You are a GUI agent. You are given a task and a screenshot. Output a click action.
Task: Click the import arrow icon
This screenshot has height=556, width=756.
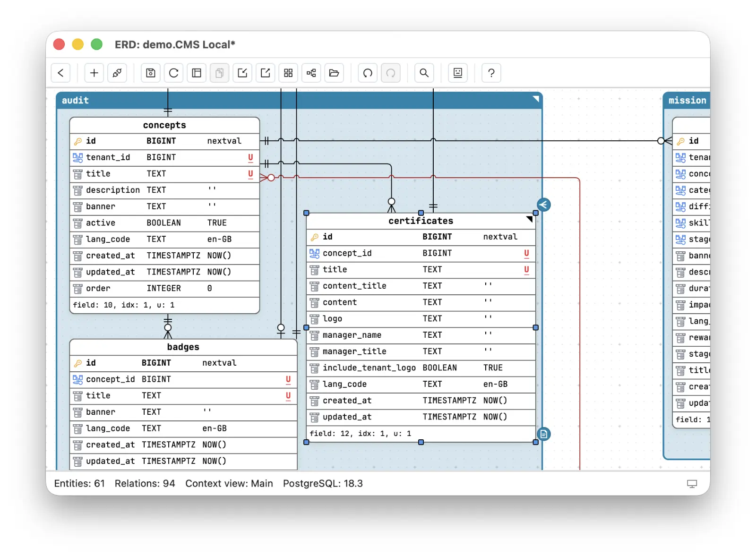242,73
